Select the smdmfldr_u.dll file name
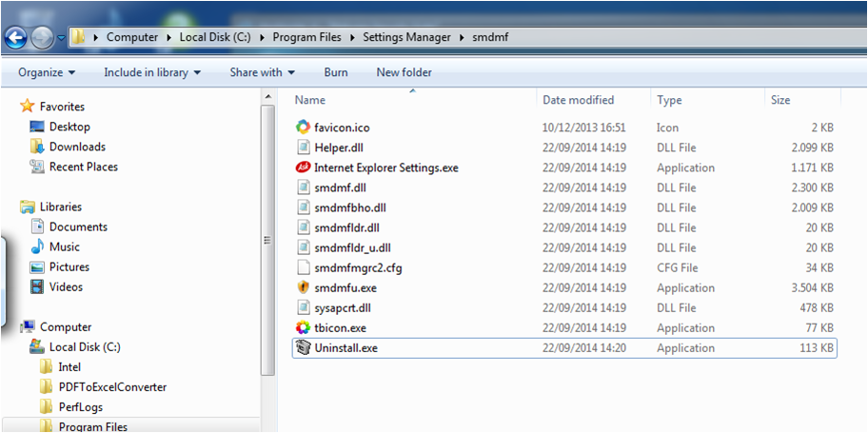 tap(352, 247)
